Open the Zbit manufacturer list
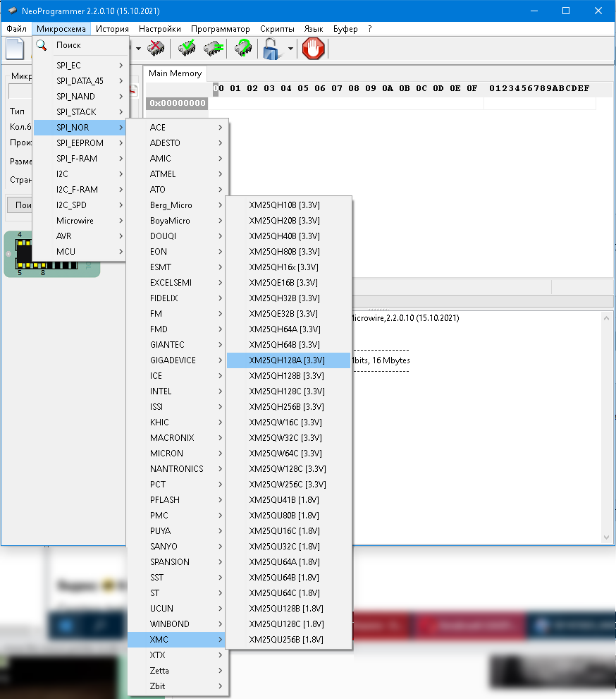The width and height of the screenshot is (616, 699). tap(178, 686)
